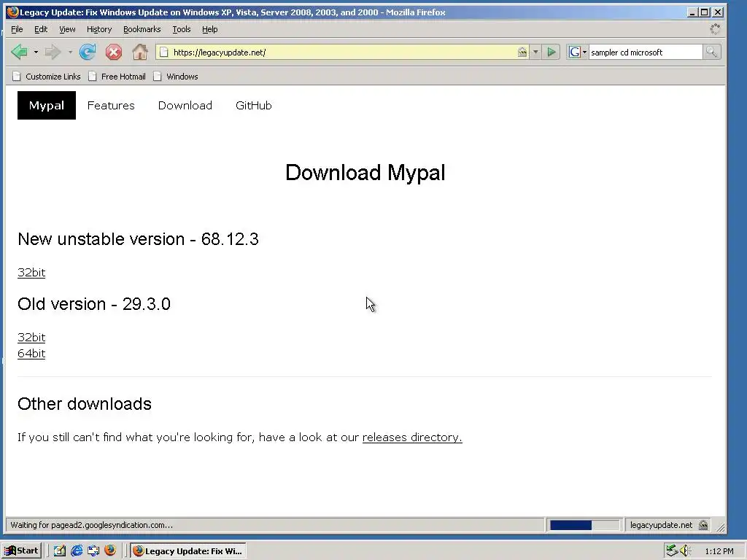Click the Back navigation arrow
This screenshot has height=560, width=747.
[x=20, y=52]
